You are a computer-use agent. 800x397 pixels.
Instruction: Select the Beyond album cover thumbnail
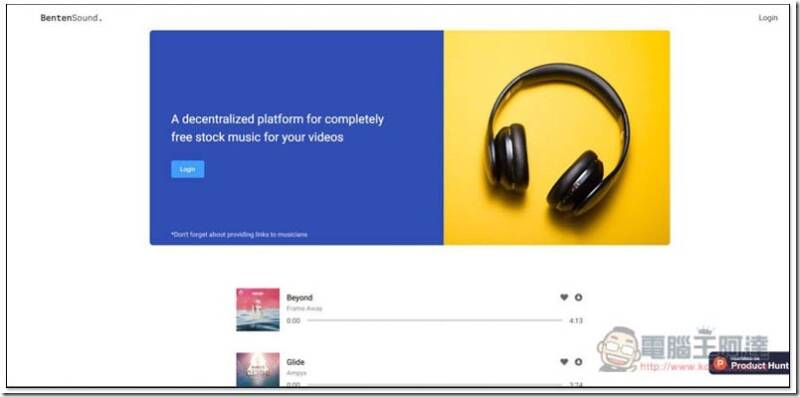click(x=258, y=310)
